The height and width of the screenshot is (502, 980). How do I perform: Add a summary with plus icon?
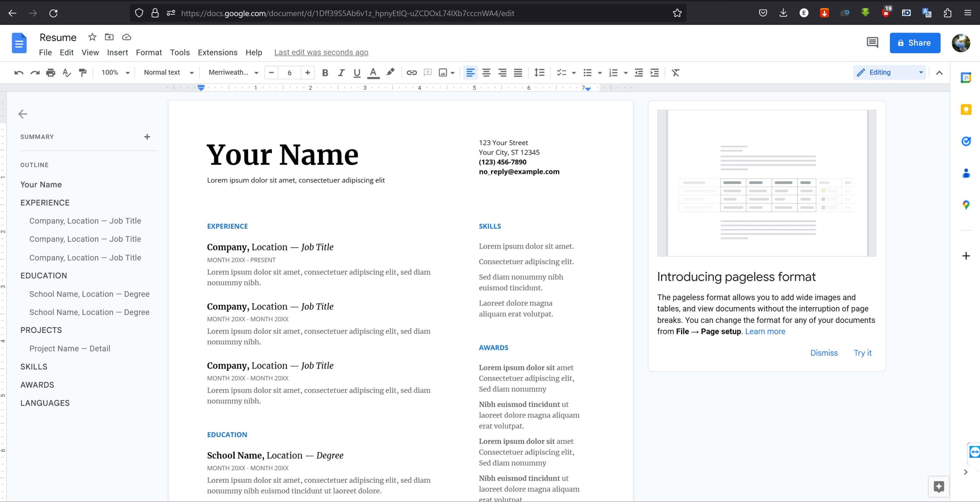click(x=147, y=137)
